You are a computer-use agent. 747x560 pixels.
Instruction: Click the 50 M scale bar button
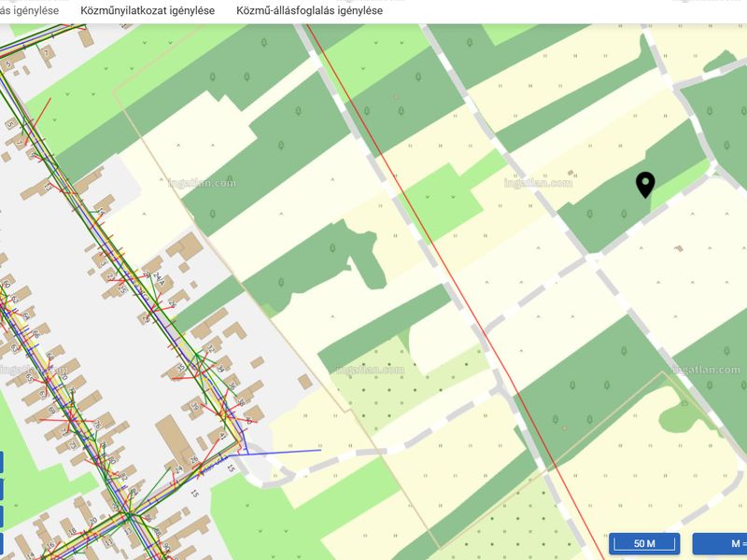[644, 543]
